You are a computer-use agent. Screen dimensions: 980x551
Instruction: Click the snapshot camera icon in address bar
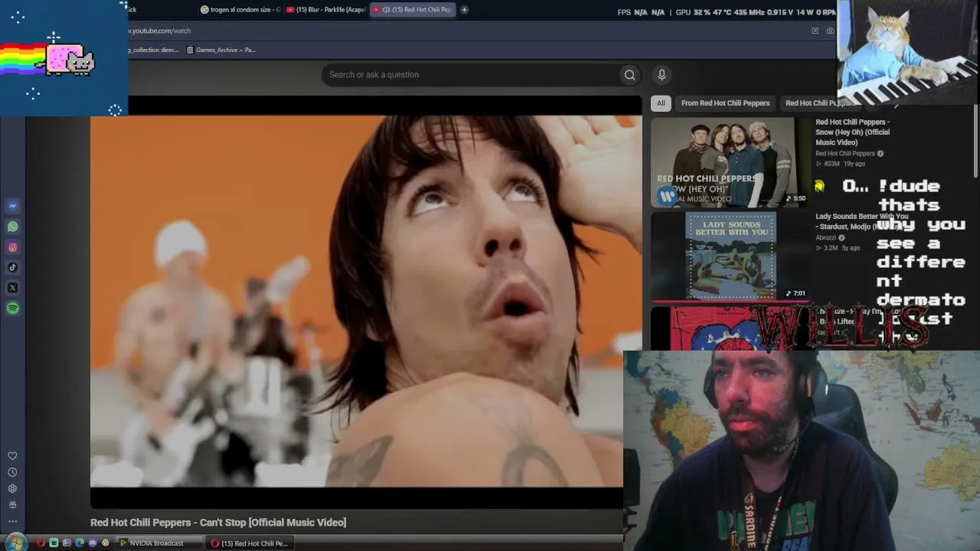(x=830, y=31)
